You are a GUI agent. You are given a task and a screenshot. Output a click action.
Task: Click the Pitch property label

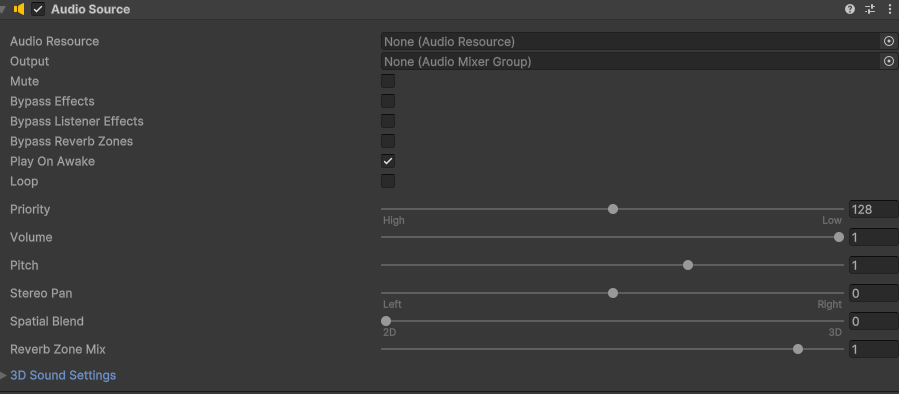(x=24, y=265)
